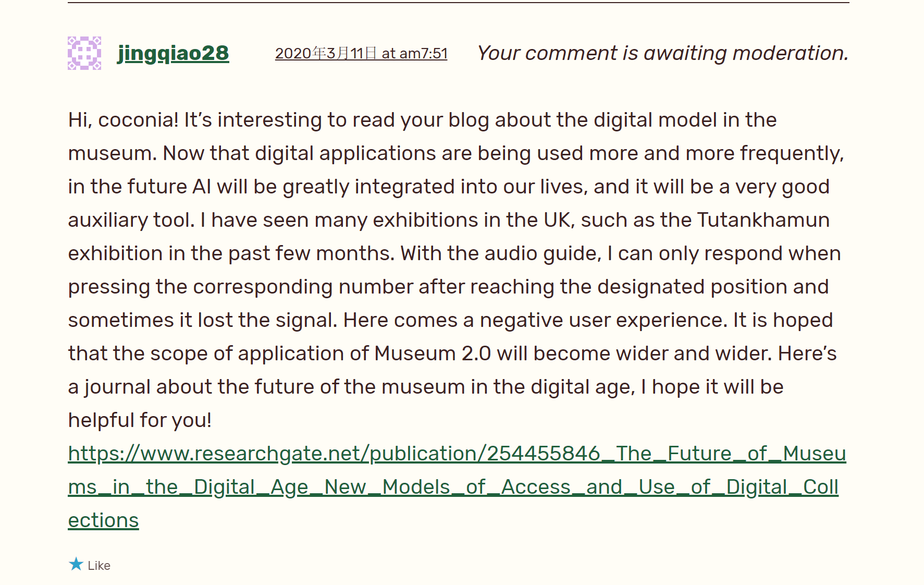Click the word 'Tutankhamun' in the comment
Viewport: 924px width, 585px height.
[x=763, y=220]
